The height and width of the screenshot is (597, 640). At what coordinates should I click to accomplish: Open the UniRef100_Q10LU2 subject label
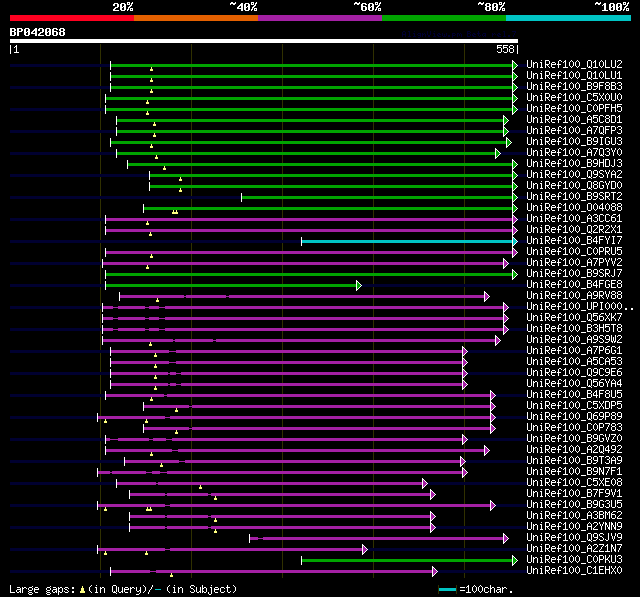[x=574, y=64]
